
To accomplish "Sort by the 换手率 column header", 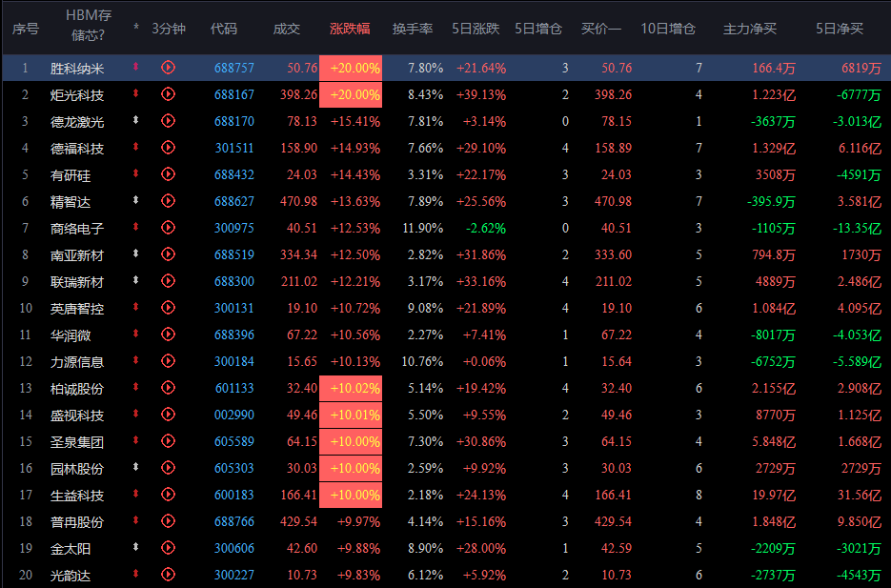I will [x=413, y=29].
